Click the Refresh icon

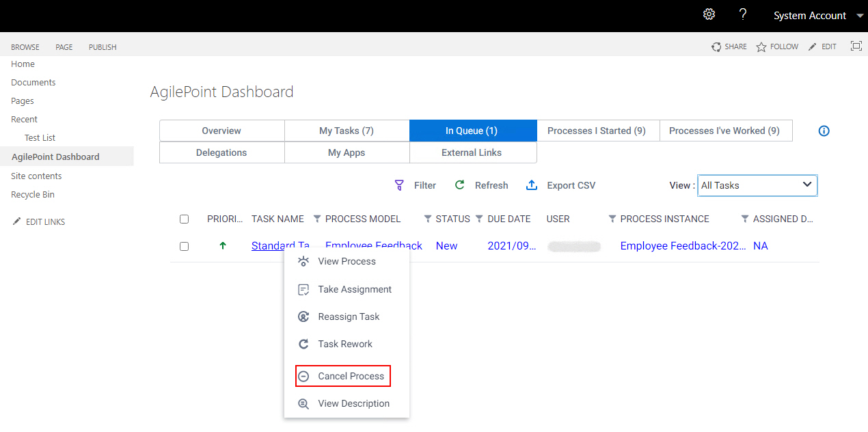pos(460,185)
